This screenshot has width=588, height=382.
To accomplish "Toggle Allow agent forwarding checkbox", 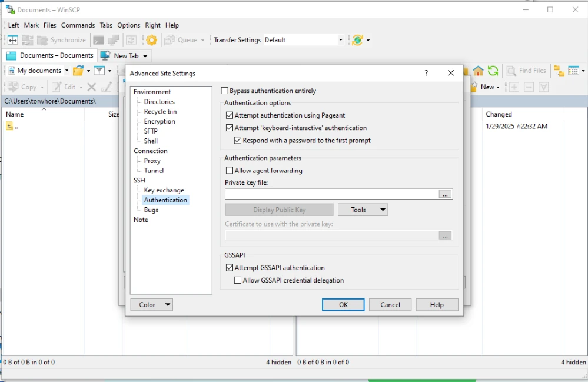I will [230, 171].
